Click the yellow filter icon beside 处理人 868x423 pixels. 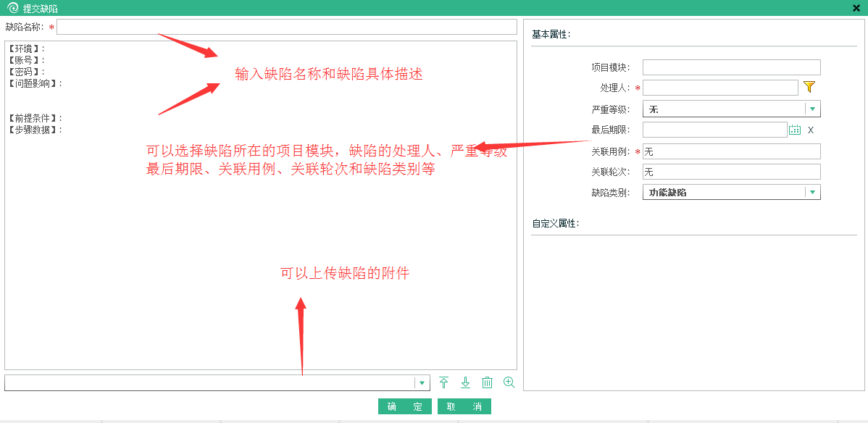click(809, 87)
